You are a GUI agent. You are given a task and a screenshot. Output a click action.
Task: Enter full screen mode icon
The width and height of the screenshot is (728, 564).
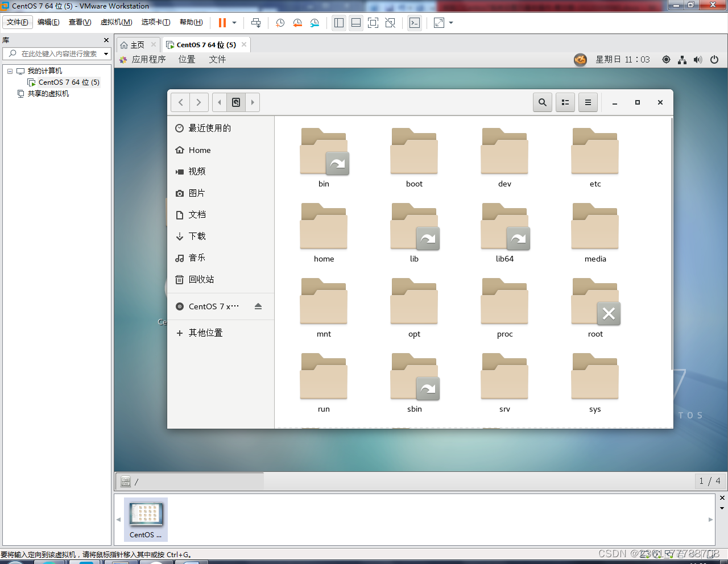click(373, 23)
